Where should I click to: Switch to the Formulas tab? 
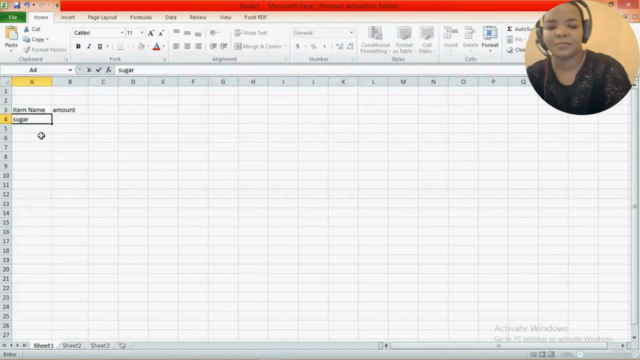pyautogui.click(x=141, y=17)
